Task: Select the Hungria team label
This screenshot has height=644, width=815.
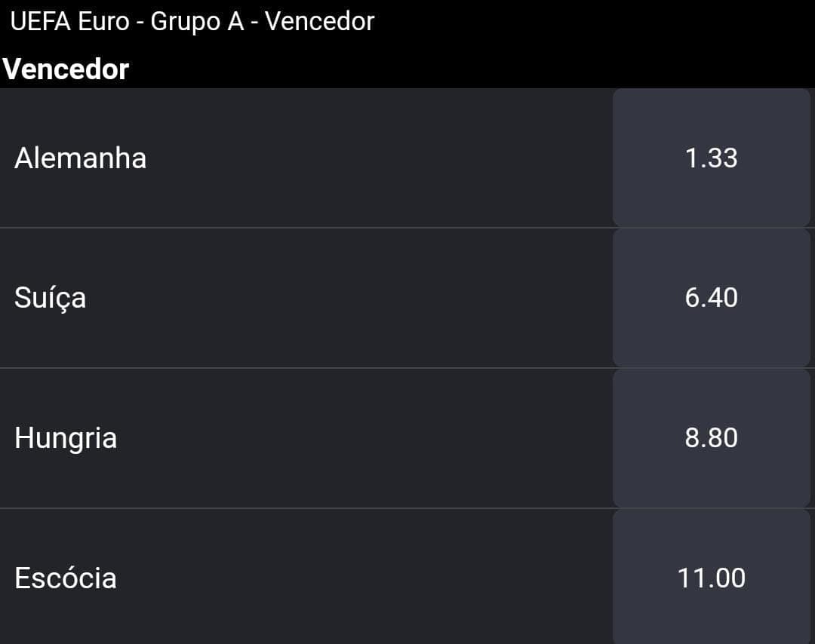Action: (x=66, y=439)
